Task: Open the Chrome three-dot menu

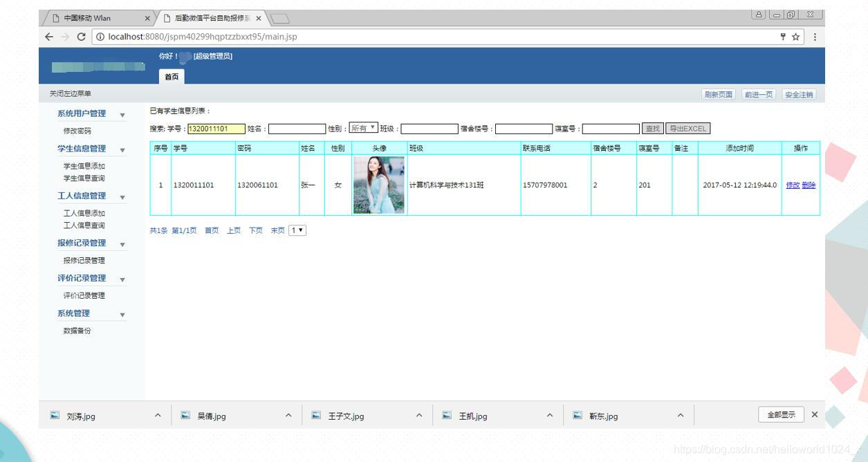Action: tap(815, 37)
